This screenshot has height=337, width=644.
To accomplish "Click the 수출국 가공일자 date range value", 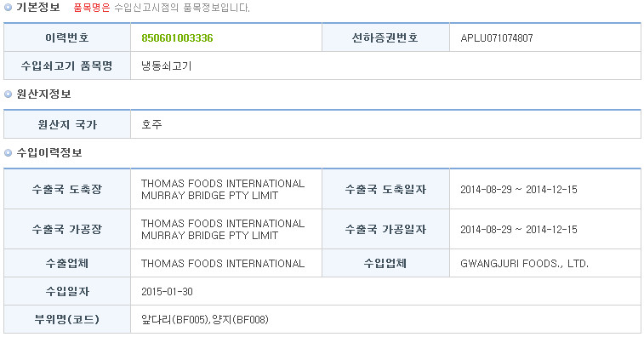I will pyautogui.click(x=519, y=229).
